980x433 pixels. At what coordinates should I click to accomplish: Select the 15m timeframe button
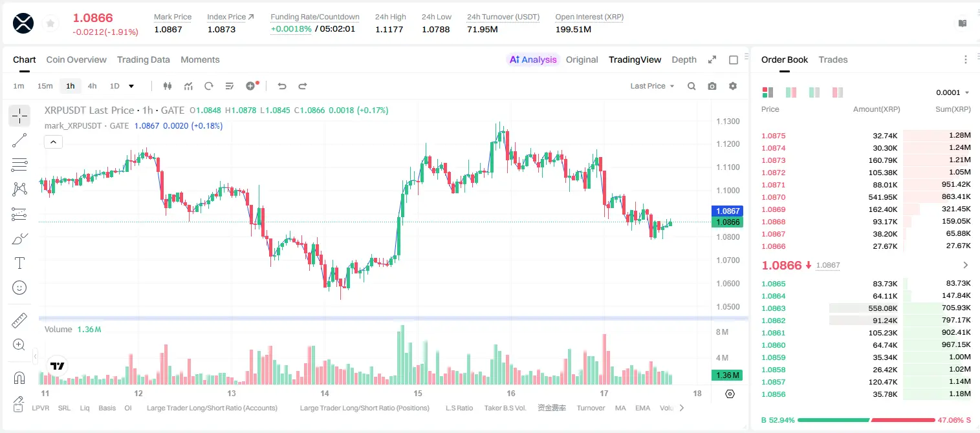coord(45,86)
